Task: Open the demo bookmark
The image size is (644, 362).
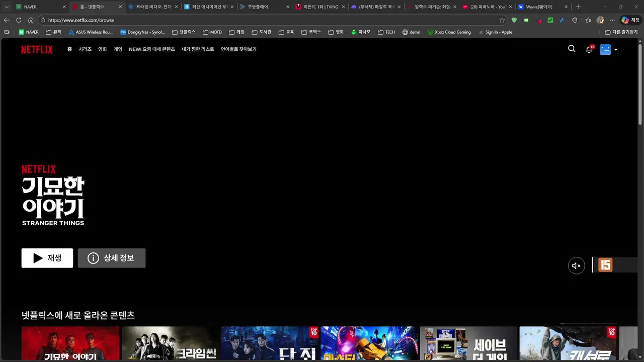Action: pos(412,32)
